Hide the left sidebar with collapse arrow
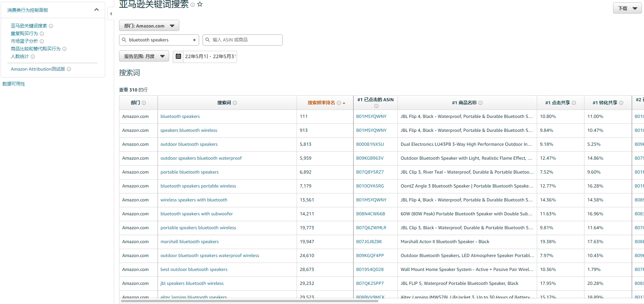This screenshot has height=304, width=644. tap(111, 14)
